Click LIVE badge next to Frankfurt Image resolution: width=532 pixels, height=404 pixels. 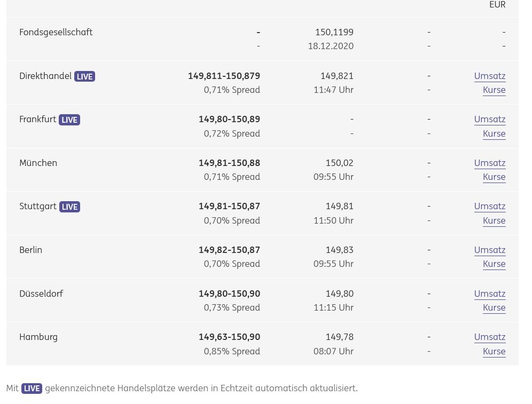[69, 120]
